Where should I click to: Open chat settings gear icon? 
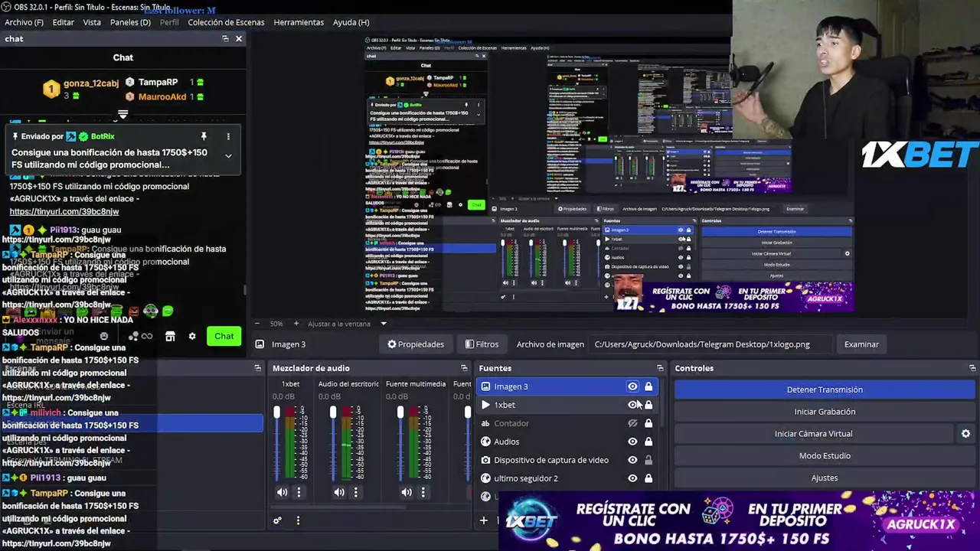click(x=192, y=336)
